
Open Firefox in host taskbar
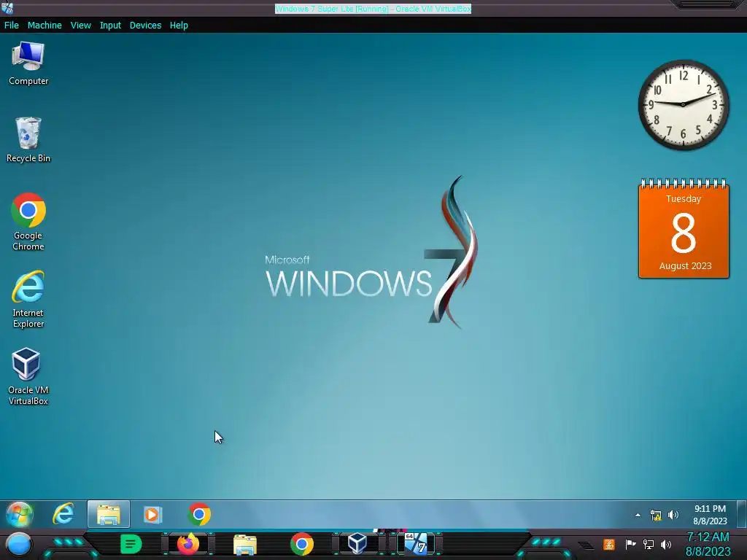coord(188,544)
